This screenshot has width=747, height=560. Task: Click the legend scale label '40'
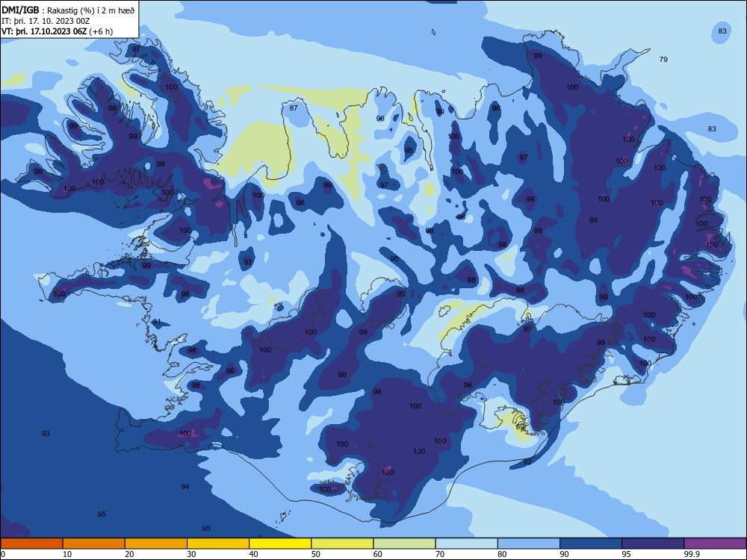point(254,554)
